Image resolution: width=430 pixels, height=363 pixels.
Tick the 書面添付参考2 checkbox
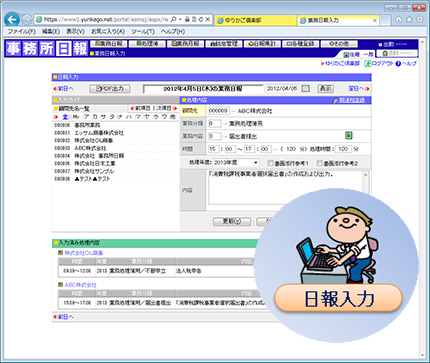319,163
